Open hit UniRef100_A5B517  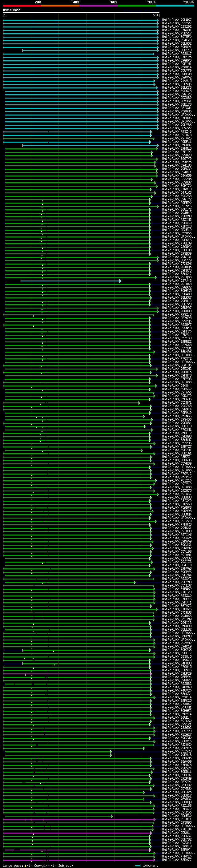[176, 33]
